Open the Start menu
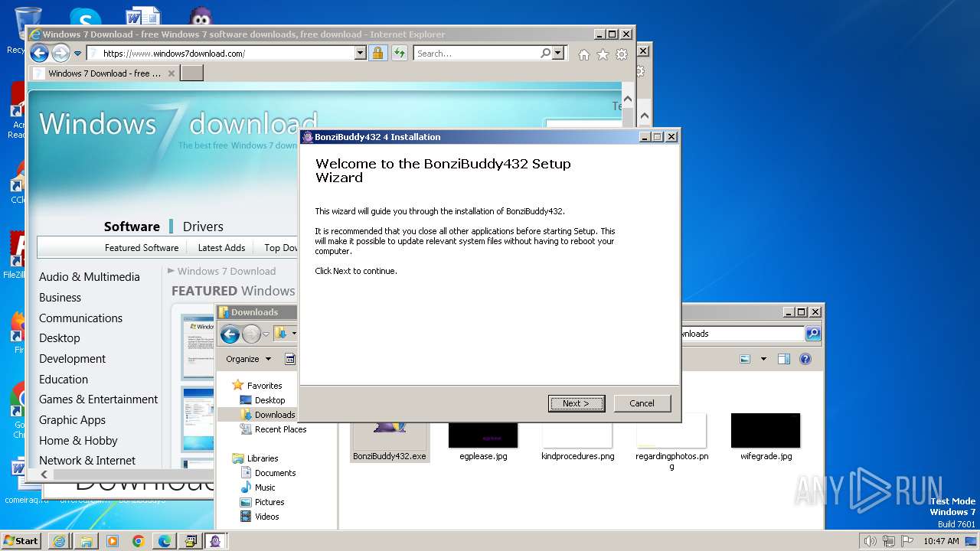This screenshot has width=980, height=551. point(21,541)
